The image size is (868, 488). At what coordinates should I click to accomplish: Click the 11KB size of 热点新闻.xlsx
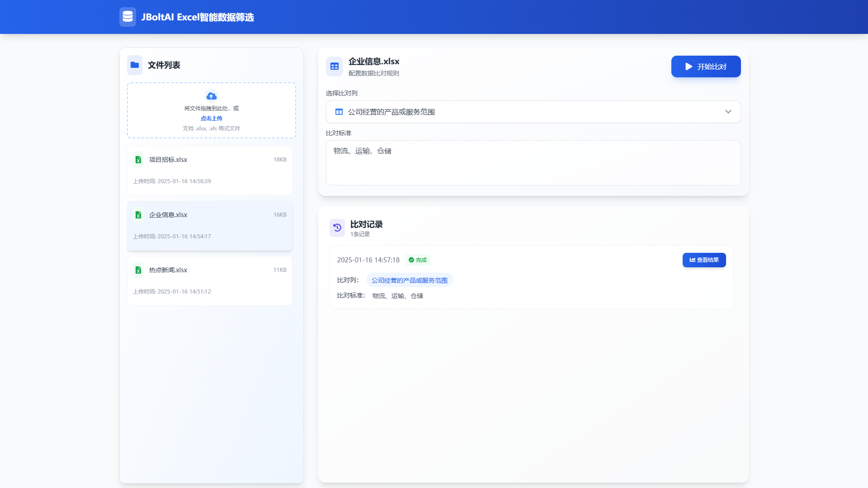pyautogui.click(x=280, y=270)
